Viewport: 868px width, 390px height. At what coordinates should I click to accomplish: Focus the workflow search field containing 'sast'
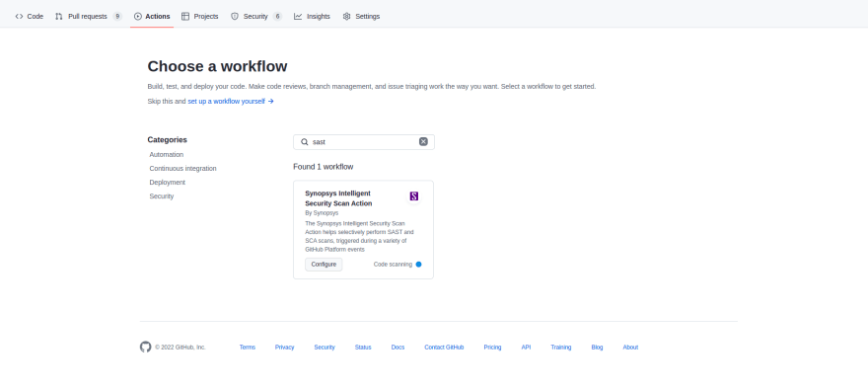[364, 142]
